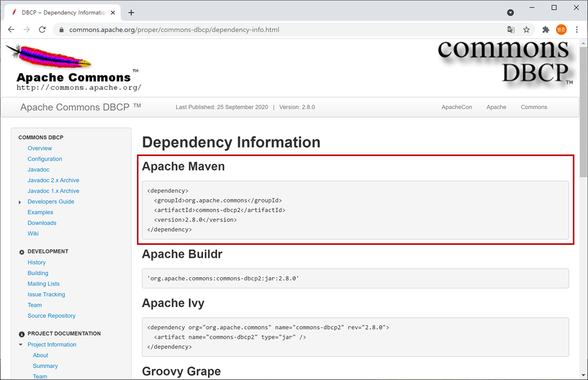Click the Ivy artifact name line
The image size is (588, 380).
click(x=230, y=337)
